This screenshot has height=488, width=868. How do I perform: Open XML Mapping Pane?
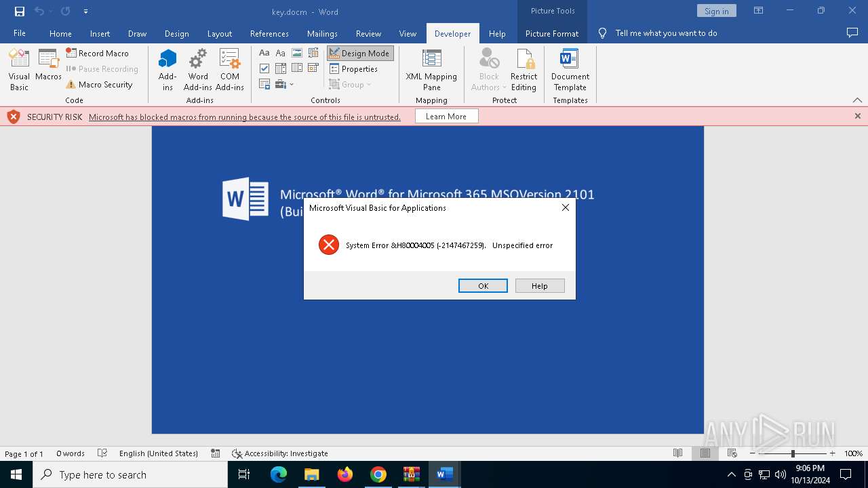coord(431,70)
